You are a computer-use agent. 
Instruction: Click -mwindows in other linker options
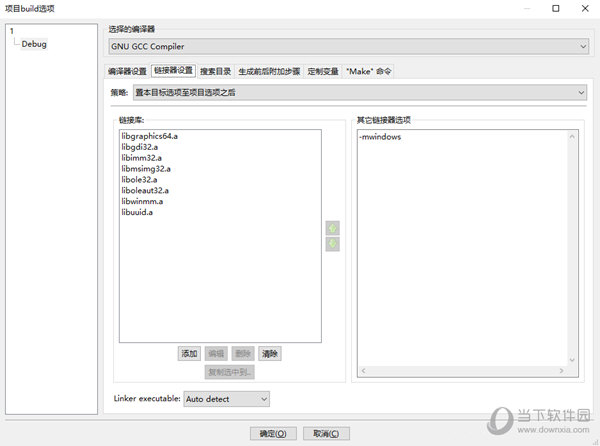pyautogui.click(x=380, y=137)
